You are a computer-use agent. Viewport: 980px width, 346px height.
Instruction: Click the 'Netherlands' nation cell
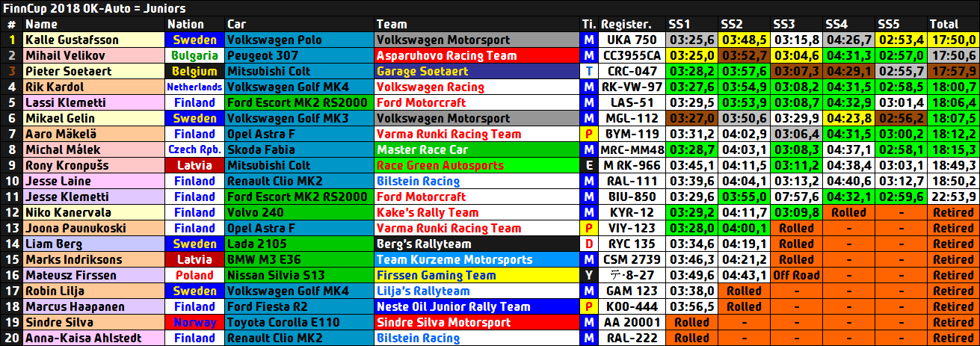coord(194,87)
